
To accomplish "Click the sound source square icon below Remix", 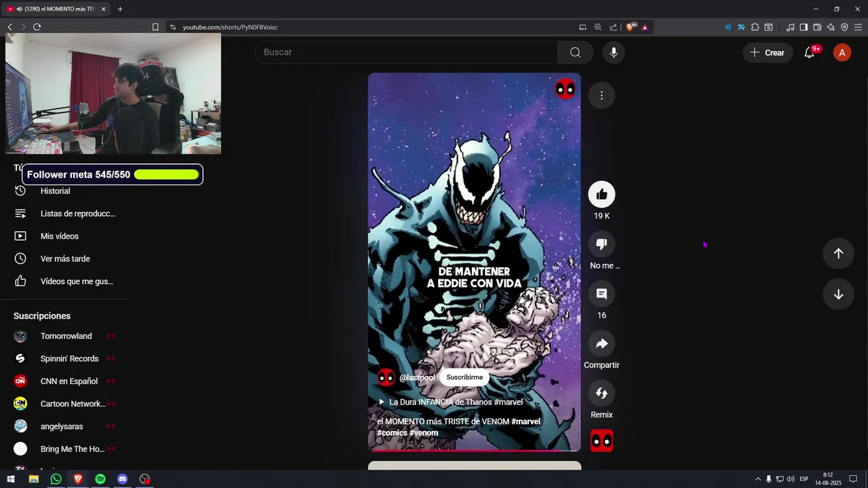I will point(601,441).
